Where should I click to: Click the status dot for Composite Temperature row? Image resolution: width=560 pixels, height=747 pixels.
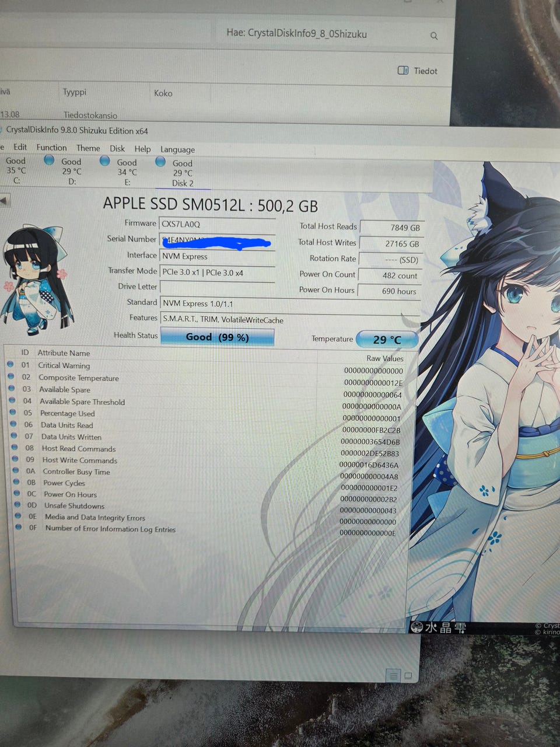point(10,376)
